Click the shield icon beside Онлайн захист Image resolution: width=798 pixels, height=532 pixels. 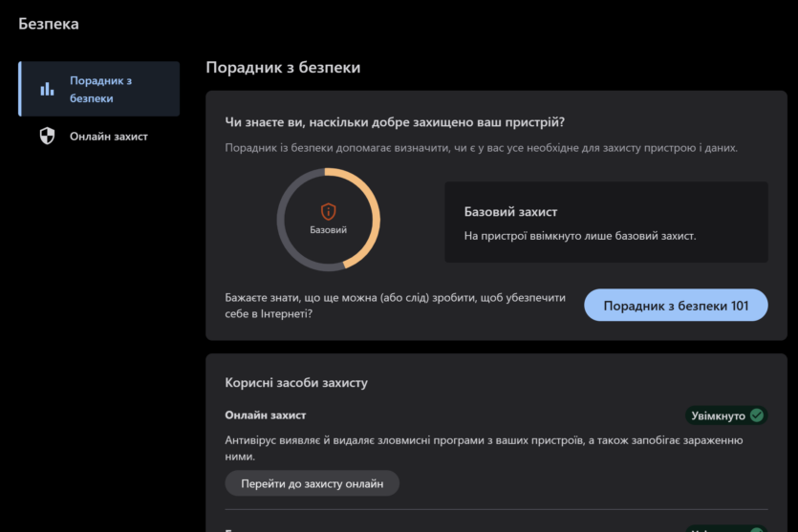pos(48,136)
